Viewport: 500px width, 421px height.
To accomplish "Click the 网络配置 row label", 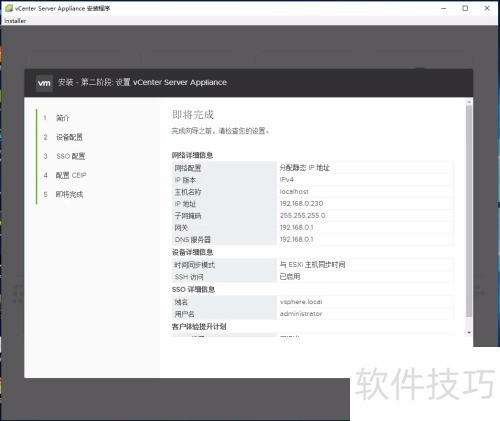I will coord(188,168).
